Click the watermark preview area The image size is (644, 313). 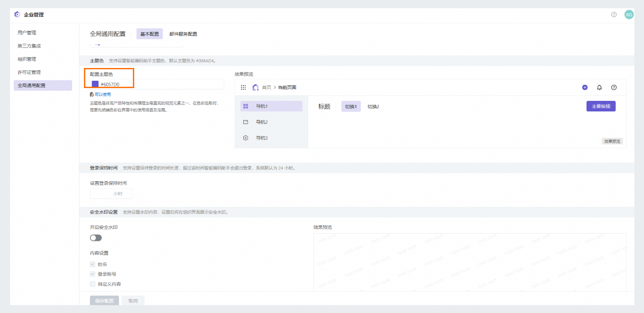click(470, 262)
